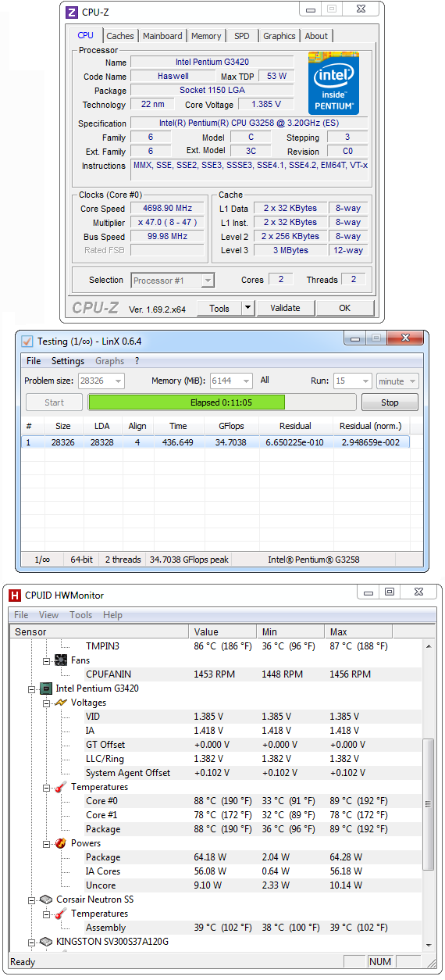This screenshot has width=445, height=980.
Task: Click the Core Speed 4698.90 MHz field
Action: click(x=167, y=209)
